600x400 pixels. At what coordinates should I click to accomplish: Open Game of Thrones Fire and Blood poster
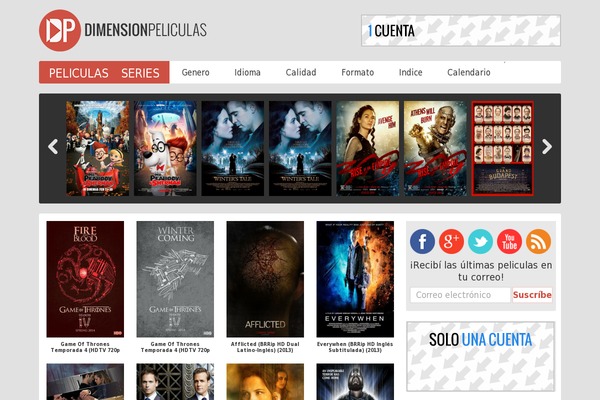click(85, 279)
